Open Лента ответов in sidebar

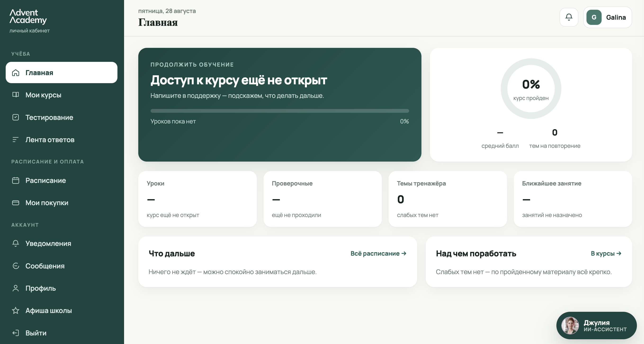[x=62, y=140]
